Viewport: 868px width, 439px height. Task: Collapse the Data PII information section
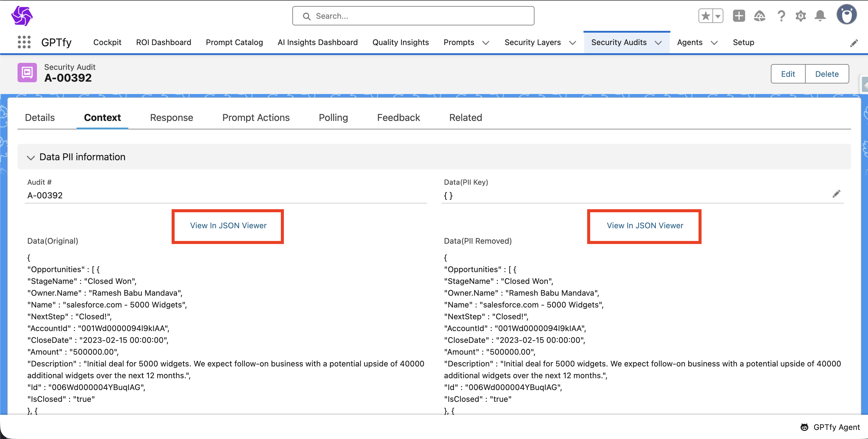tap(31, 157)
